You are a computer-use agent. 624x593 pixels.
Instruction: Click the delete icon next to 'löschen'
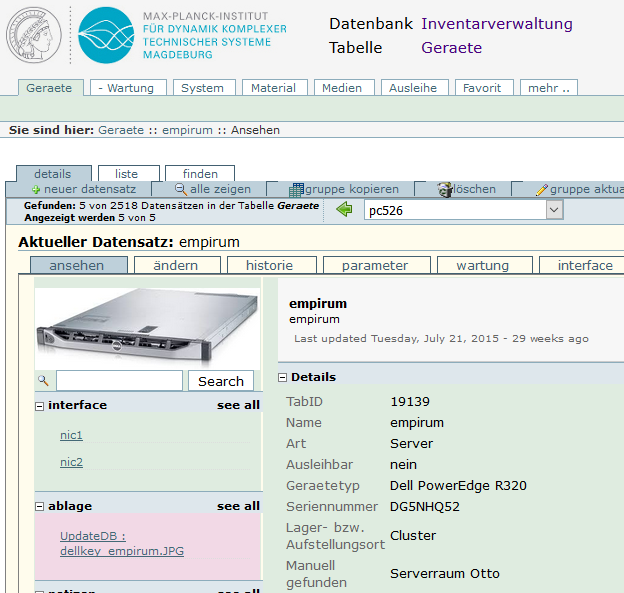(x=446, y=189)
